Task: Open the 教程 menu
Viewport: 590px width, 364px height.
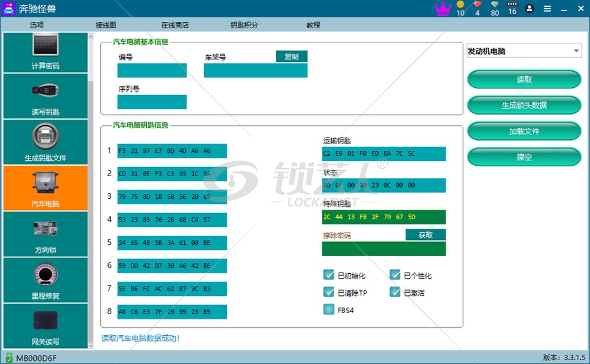Action: [313, 25]
